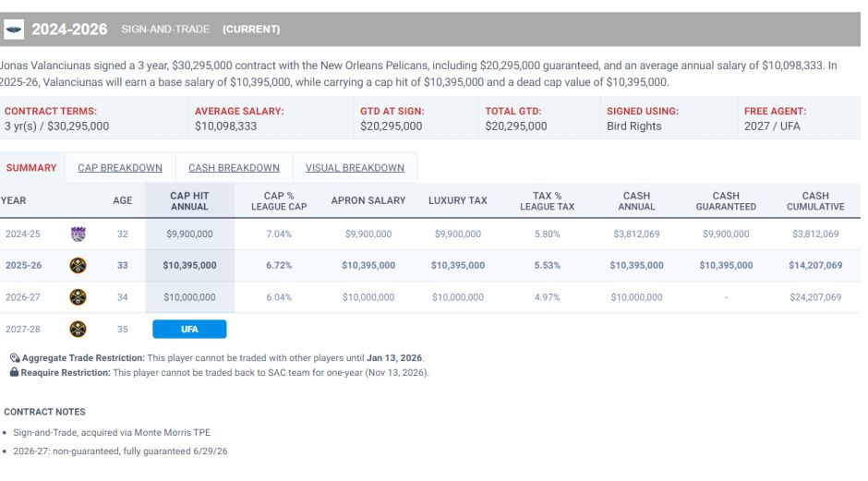This screenshot has height=481, width=868.
Task: Open the Visual Breakdown tab
Action: click(x=355, y=168)
